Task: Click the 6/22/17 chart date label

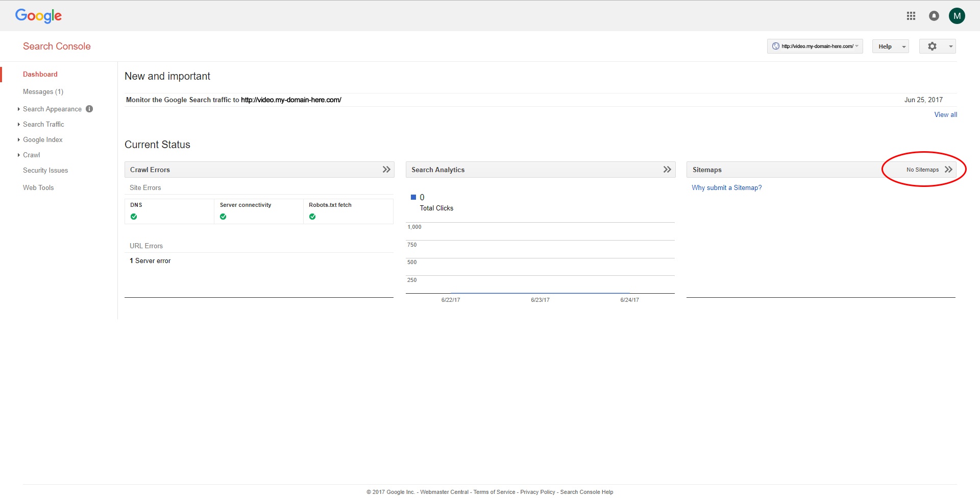Action: [451, 300]
